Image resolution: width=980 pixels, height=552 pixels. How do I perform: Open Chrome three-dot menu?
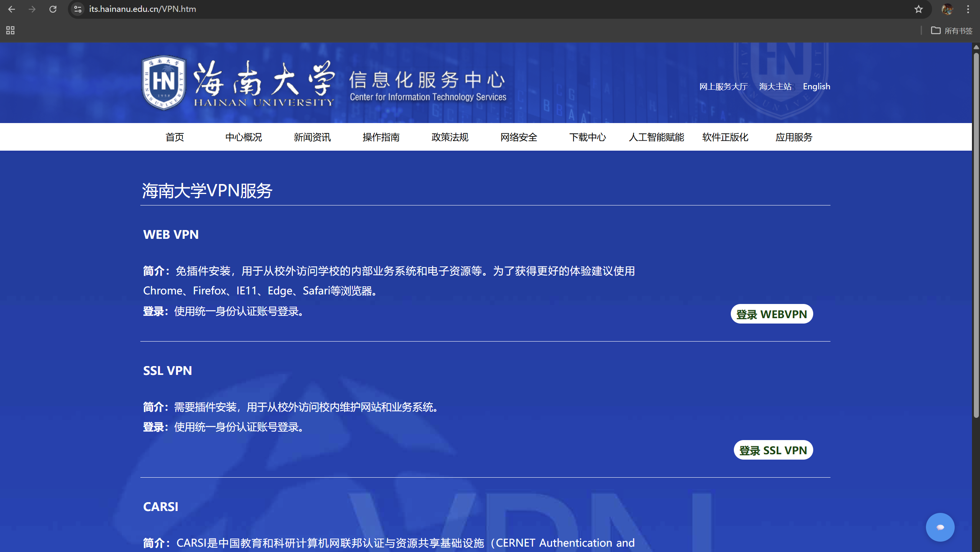[968, 9]
